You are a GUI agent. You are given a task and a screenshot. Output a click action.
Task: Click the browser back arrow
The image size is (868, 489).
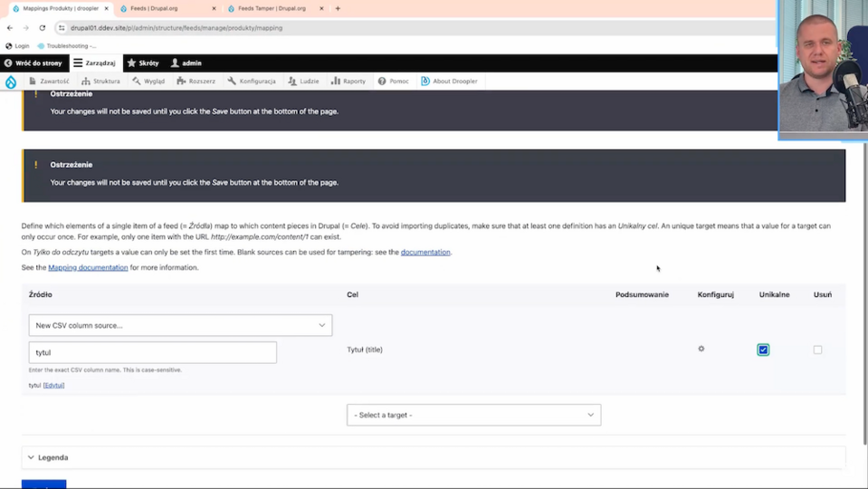point(10,28)
